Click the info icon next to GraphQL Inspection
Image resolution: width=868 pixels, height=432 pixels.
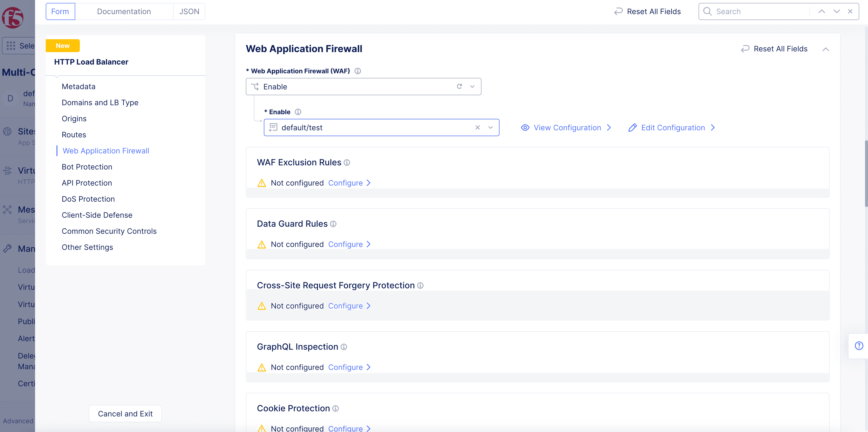click(344, 347)
